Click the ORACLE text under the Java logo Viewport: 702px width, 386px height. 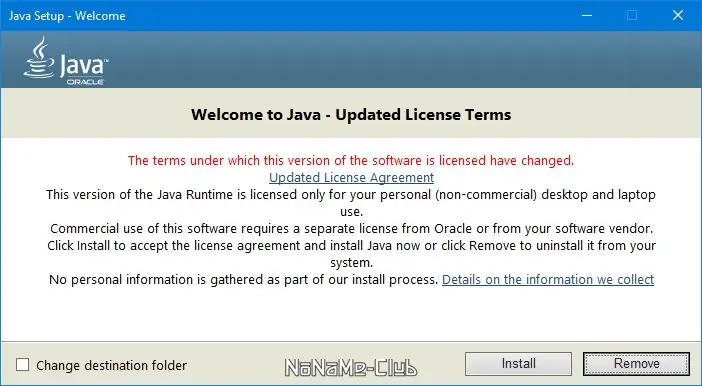coord(85,82)
